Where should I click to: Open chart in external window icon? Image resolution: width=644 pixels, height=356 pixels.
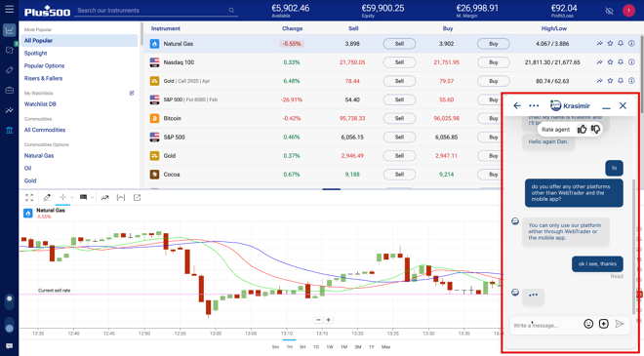click(x=137, y=197)
